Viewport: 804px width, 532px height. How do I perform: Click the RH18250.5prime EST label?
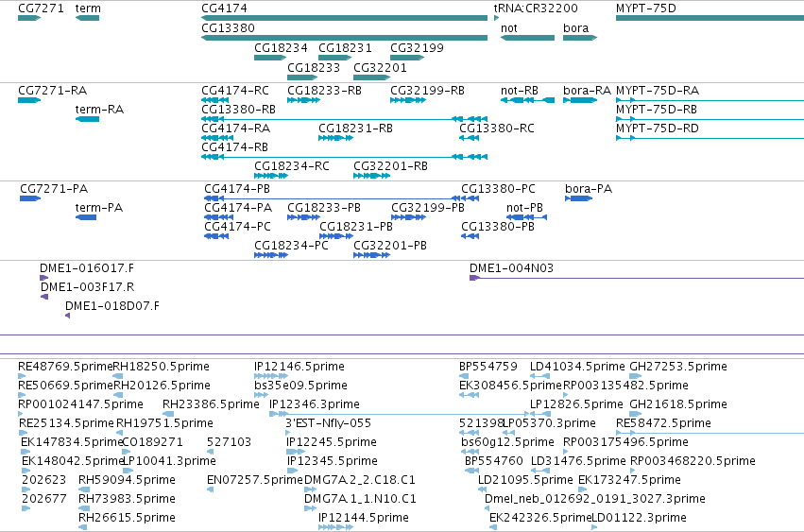161,367
